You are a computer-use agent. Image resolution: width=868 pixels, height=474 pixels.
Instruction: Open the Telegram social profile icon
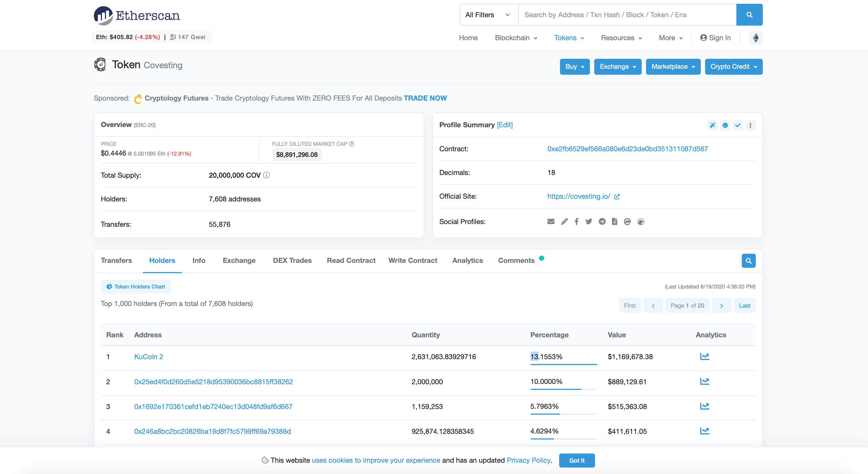tap(602, 222)
